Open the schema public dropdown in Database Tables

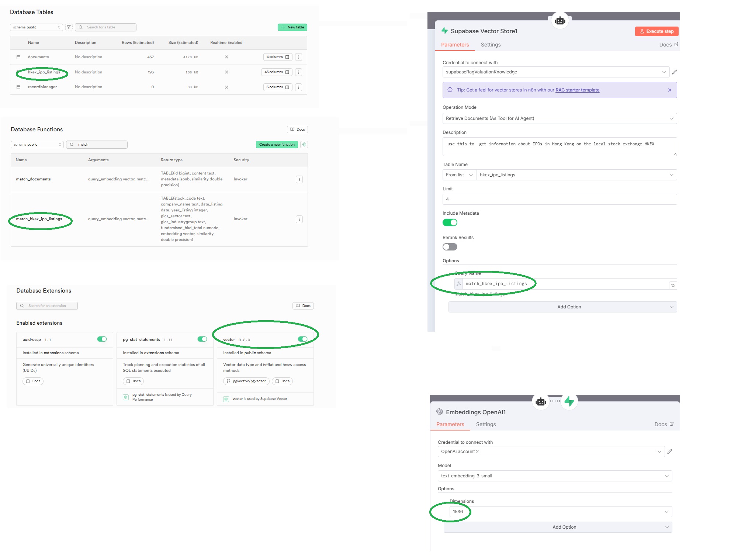point(37,27)
